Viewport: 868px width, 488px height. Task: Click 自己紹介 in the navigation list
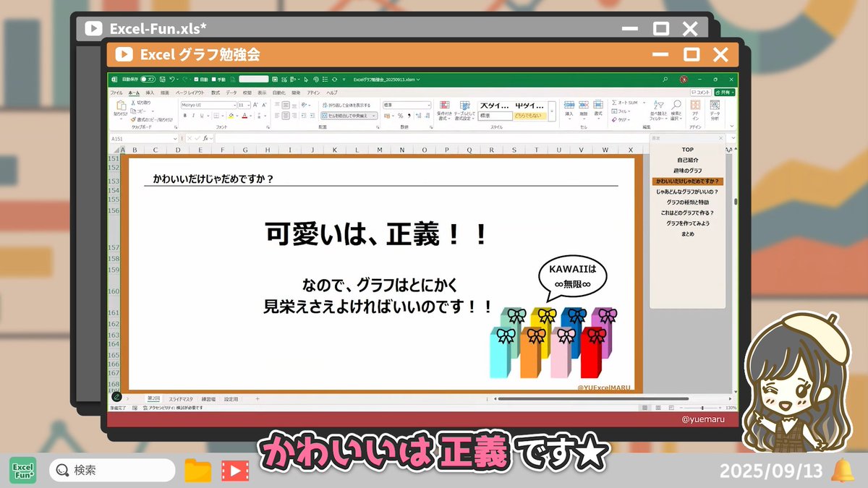(687, 160)
